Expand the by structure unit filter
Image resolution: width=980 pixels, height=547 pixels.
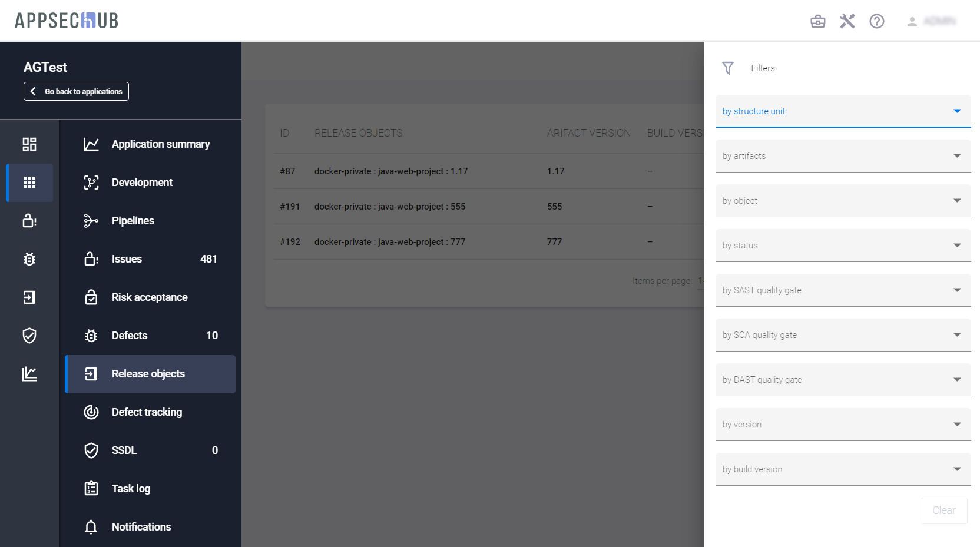(843, 111)
